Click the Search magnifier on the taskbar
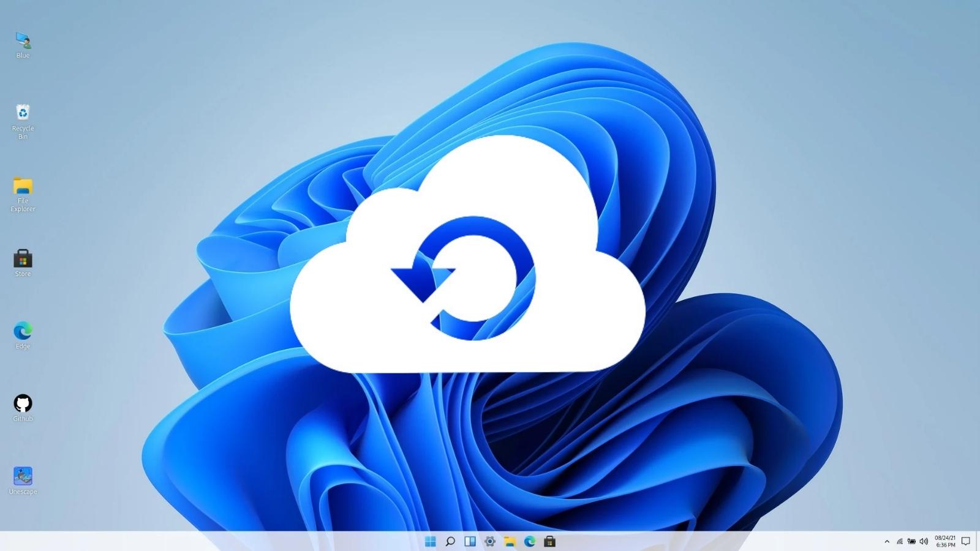Viewport: 980px width, 551px height. pos(450,541)
